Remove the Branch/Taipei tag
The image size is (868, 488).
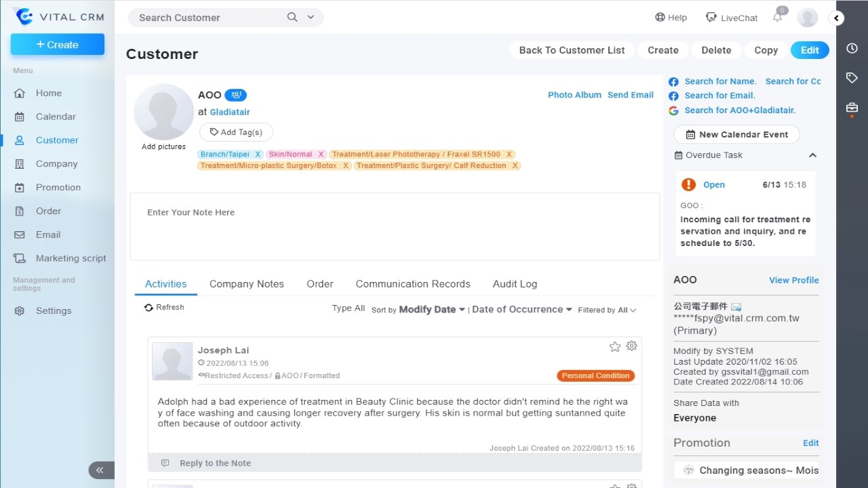coord(258,155)
